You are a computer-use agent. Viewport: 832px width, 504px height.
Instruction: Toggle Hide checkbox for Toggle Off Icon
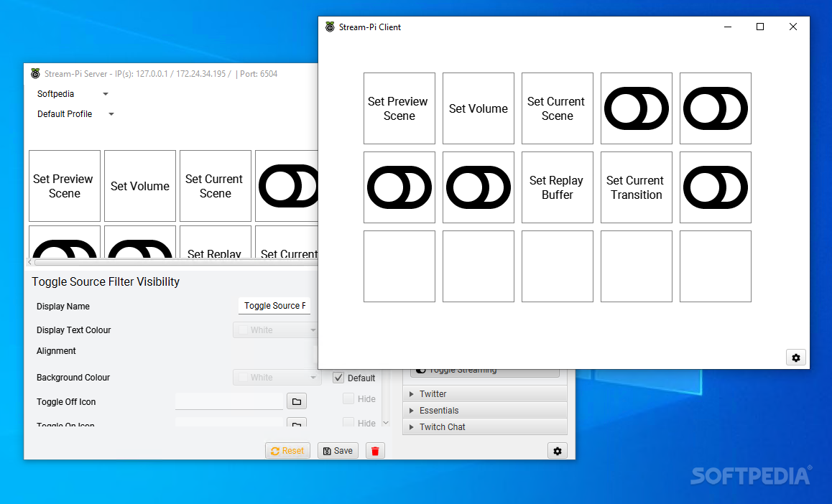click(x=348, y=398)
